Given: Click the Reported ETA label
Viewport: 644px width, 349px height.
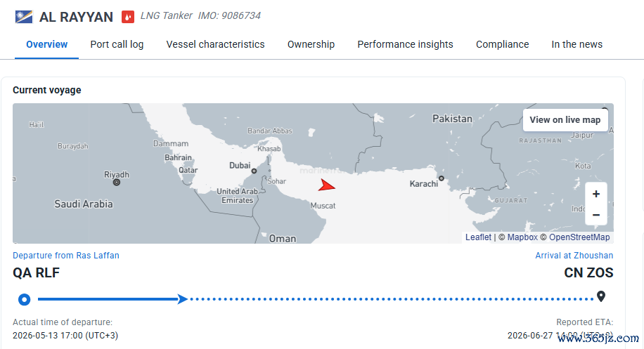Looking at the screenshot, I should pos(584,322).
